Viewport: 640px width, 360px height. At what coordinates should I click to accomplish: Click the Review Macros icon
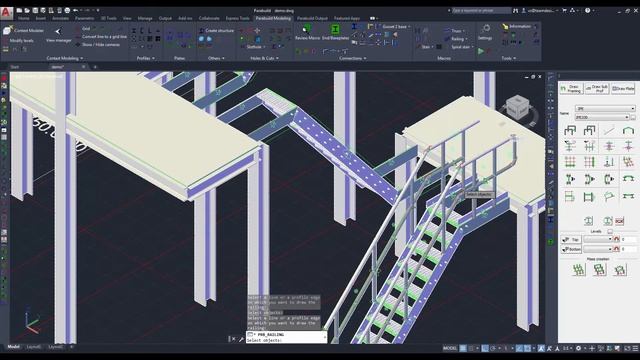(x=307, y=29)
